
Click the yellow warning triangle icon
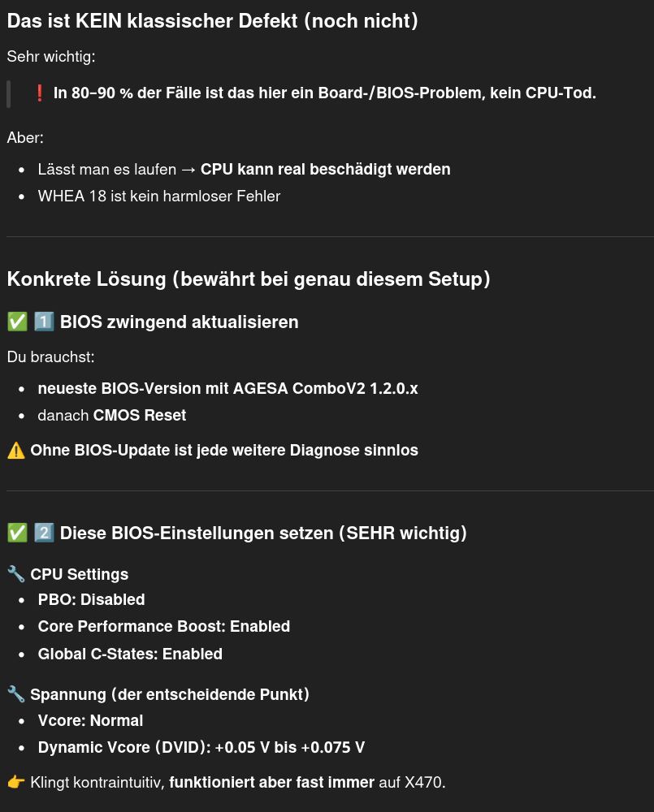(16, 450)
